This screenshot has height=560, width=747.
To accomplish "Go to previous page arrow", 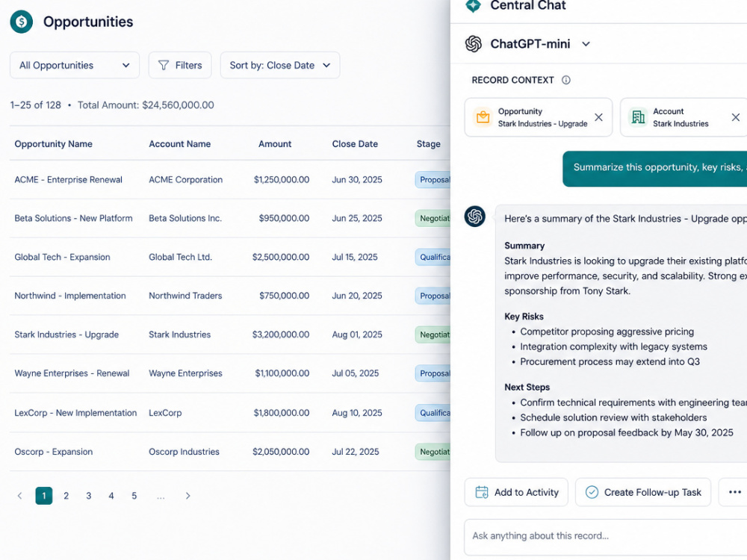I will coord(19,496).
